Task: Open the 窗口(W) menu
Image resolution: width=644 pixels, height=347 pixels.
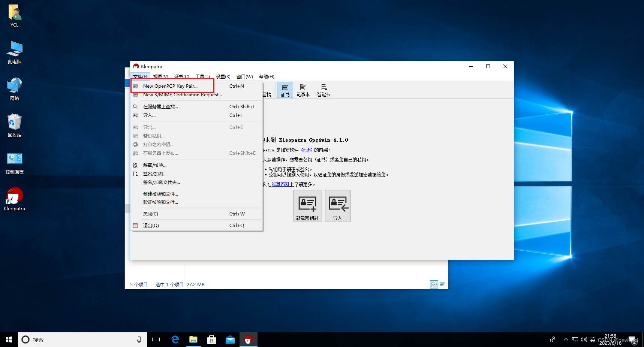Action: point(244,76)
